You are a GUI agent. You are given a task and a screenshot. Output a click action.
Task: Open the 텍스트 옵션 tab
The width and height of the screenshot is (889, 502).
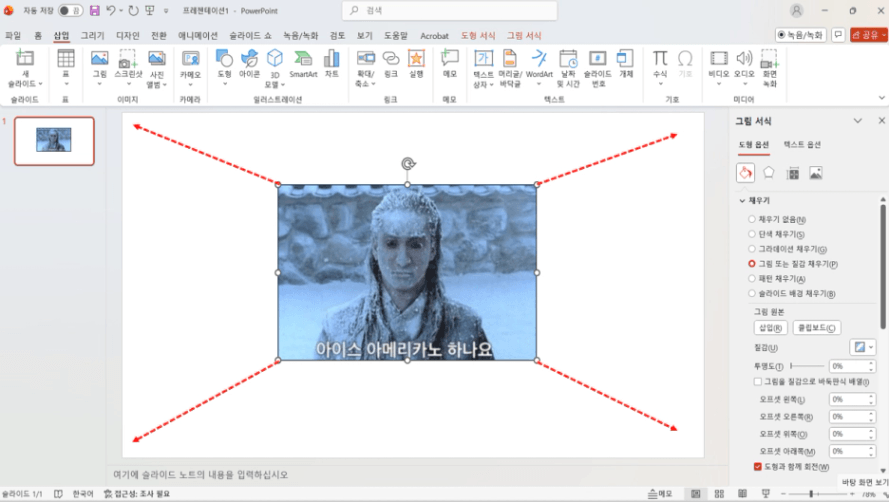pyautogui.click(x=802, y=145)
